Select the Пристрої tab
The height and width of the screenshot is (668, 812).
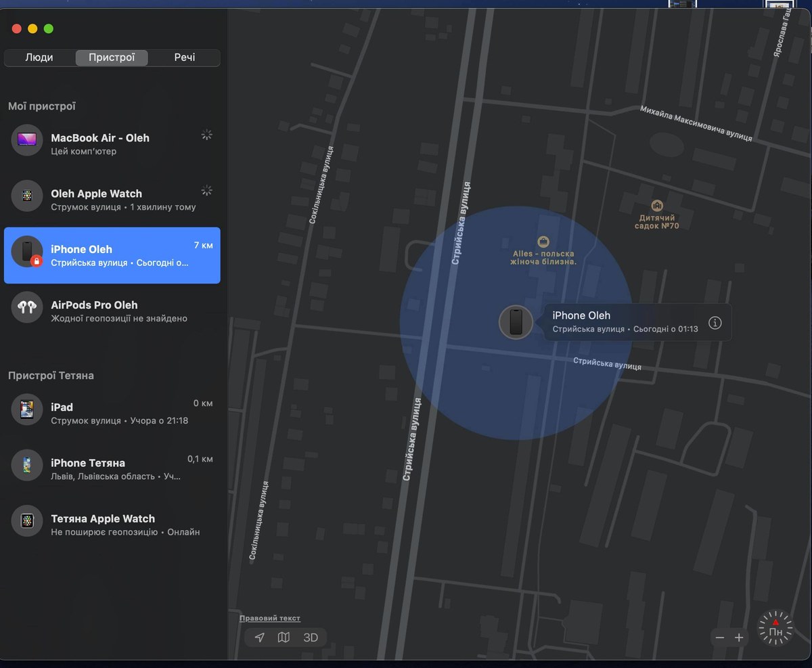(112, 58)
